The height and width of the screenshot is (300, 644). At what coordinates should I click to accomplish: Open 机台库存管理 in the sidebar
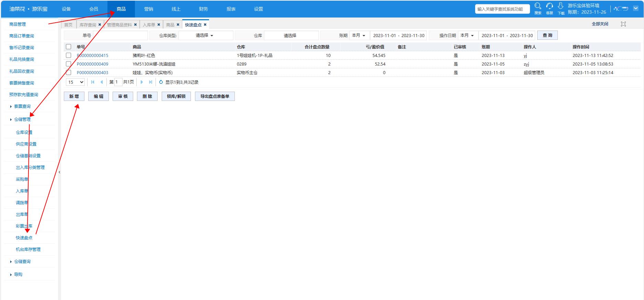(x=28, y=250)
